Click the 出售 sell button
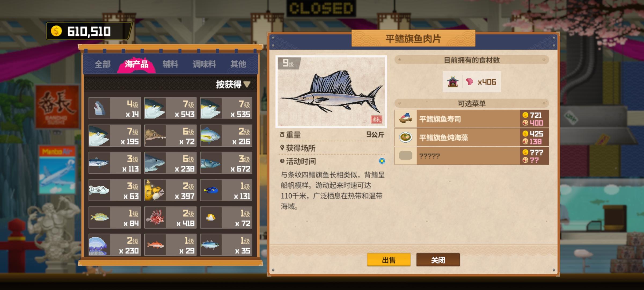Image resolution: width=644 pixels, height=290 pixels. pyautogui.click(x=389, y=260)
